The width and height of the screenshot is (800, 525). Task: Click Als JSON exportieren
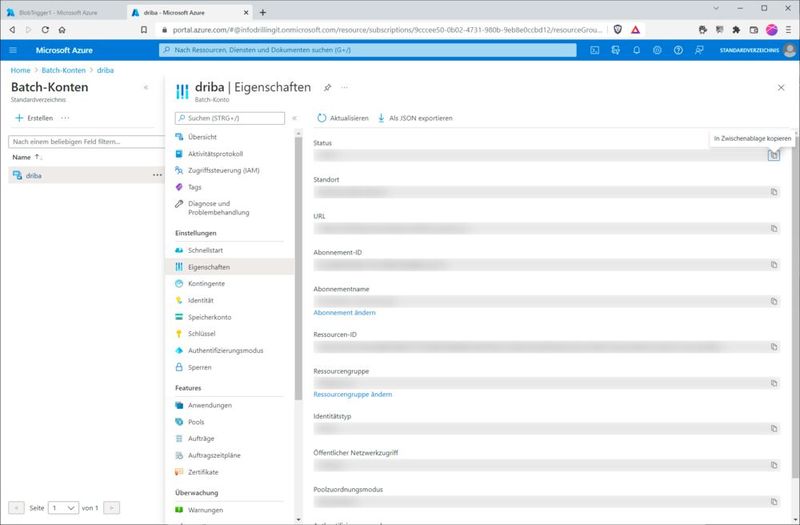click(415, 118)
